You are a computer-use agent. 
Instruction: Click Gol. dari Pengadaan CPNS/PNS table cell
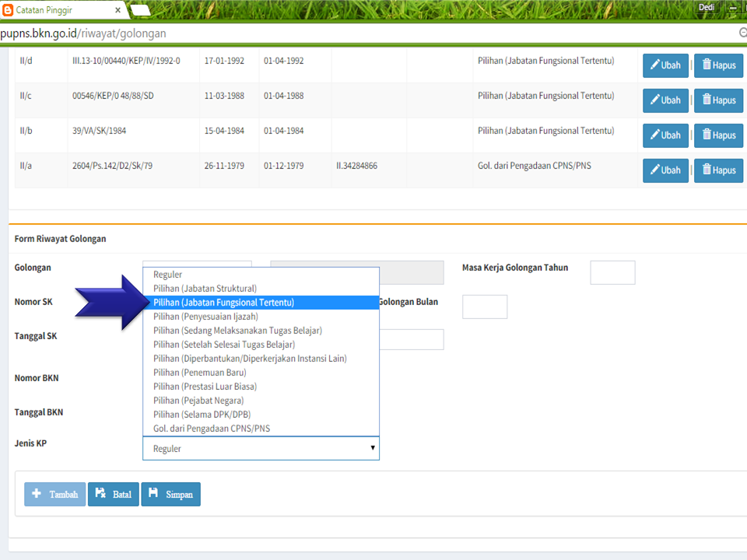click(x=535, y=166)
